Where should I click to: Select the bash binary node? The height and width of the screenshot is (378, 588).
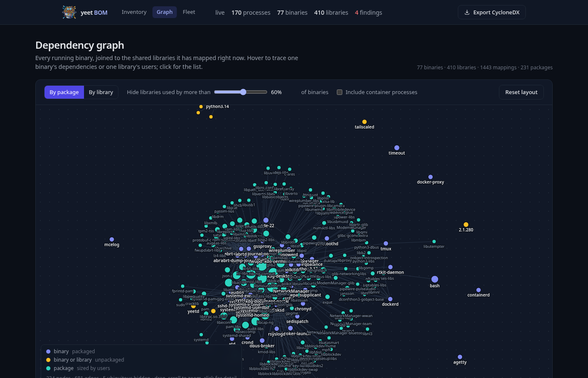(x=435, y=279)
